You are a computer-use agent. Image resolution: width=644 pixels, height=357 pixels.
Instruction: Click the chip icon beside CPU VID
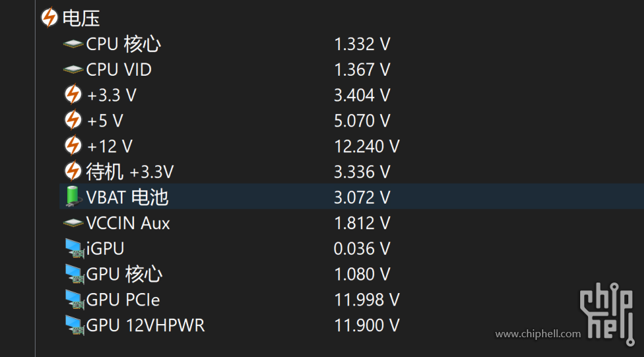(73, 70)
